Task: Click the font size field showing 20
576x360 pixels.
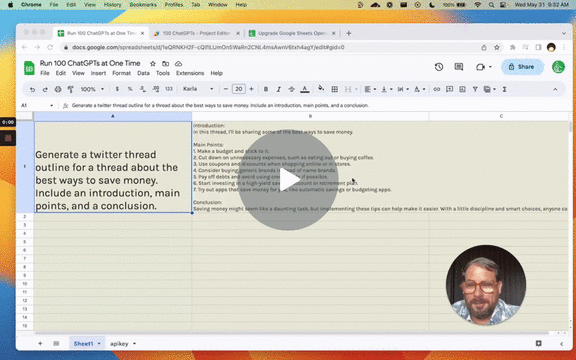Action: click(x=239, y=89)
